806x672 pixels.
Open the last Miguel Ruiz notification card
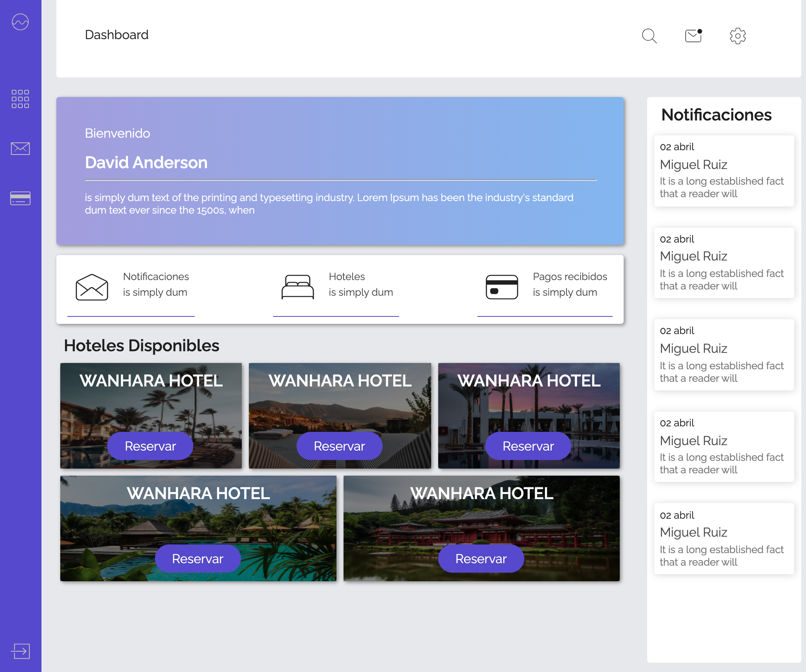[x=724, y=539]
